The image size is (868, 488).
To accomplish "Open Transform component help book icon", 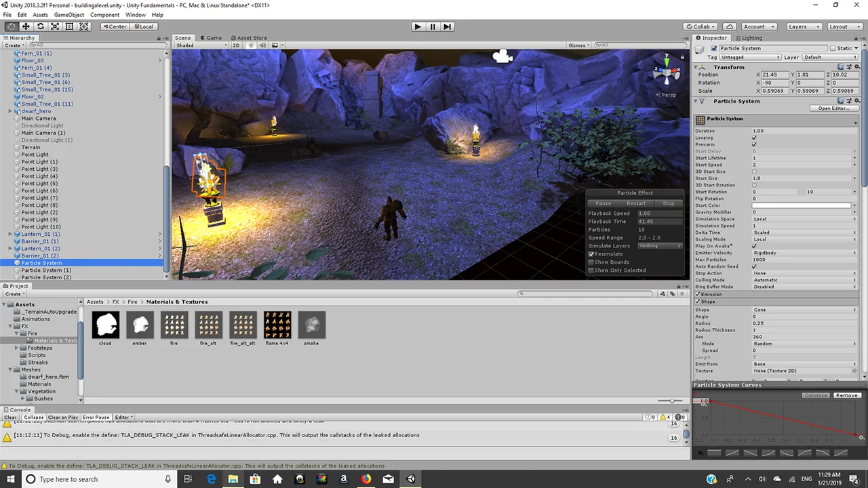I will click(841, 67).
